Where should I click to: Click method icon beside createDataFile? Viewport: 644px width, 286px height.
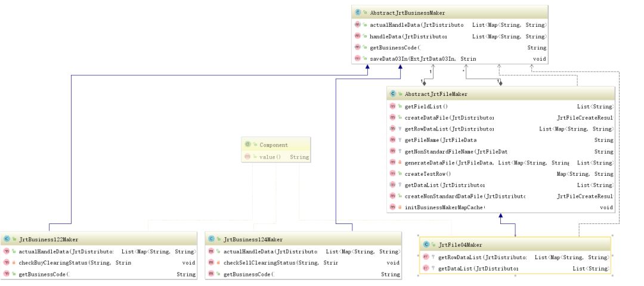pyautogui.click(x=392, y=117)
